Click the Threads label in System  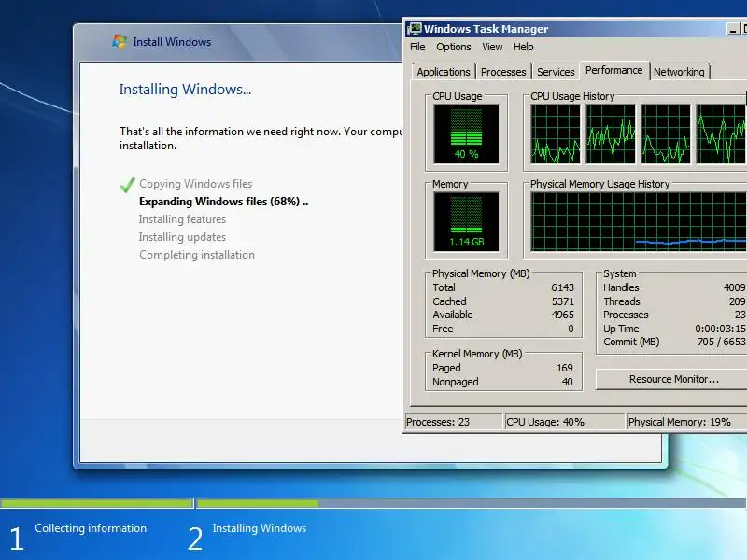(x=622, y=301)
